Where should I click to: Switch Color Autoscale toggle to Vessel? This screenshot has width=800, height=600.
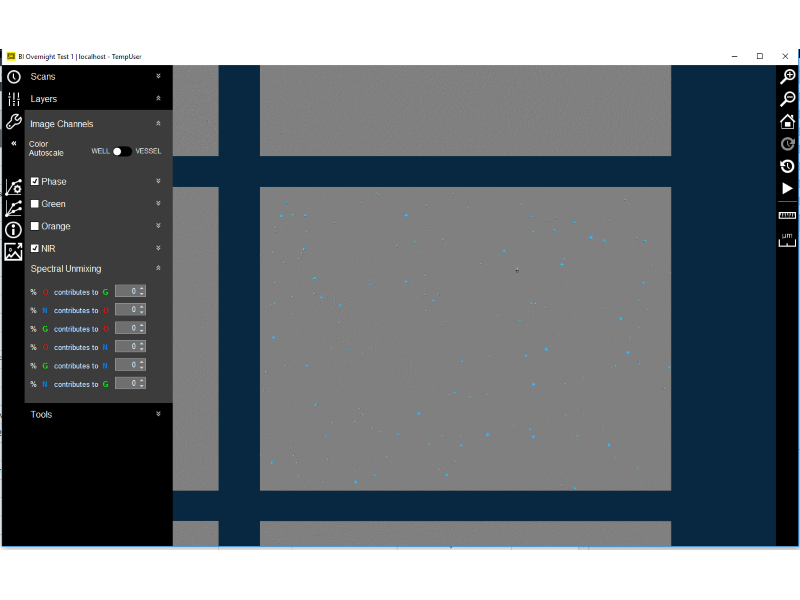point(122,151)
